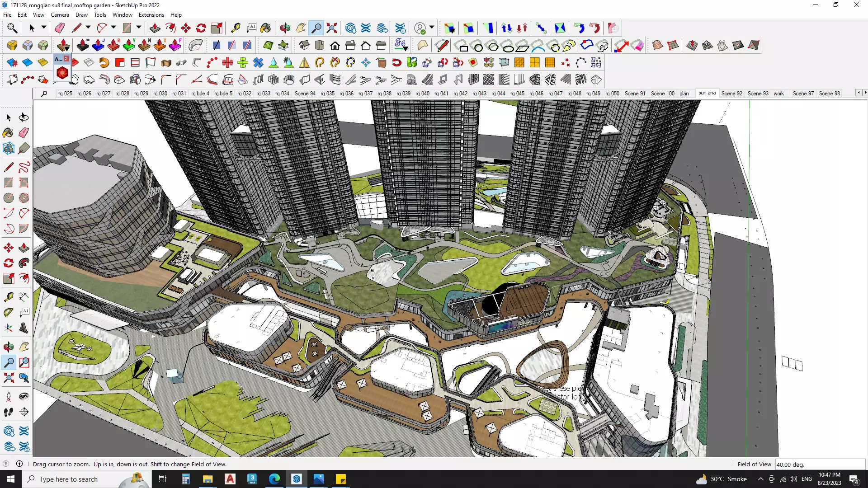Switch to the 'Scene 94' scene tab
The height and width of the screenshot is (488, 868).
[305, 94]
